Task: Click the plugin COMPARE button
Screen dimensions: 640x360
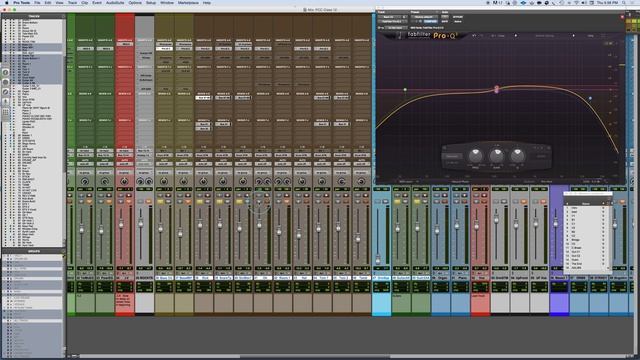Action: [x=430, y=21]
